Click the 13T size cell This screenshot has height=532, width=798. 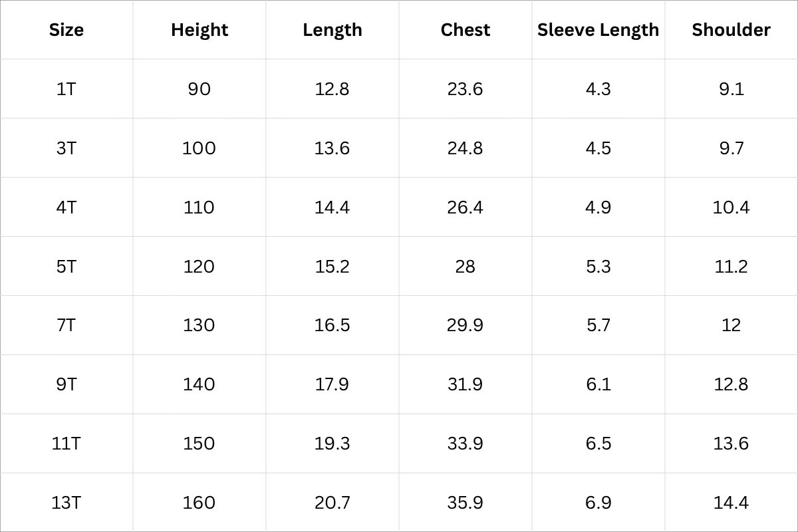pos(66,503)
